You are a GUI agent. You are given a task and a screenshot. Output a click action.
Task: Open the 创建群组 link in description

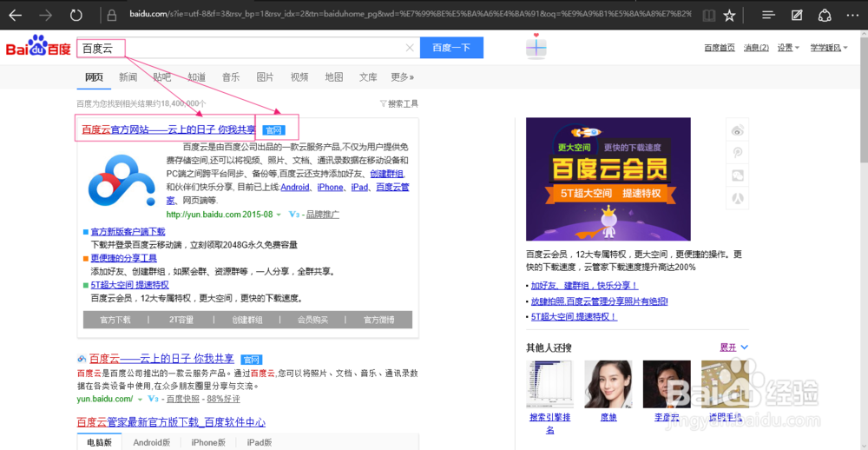pyautogui.click(x=389, y=174)
